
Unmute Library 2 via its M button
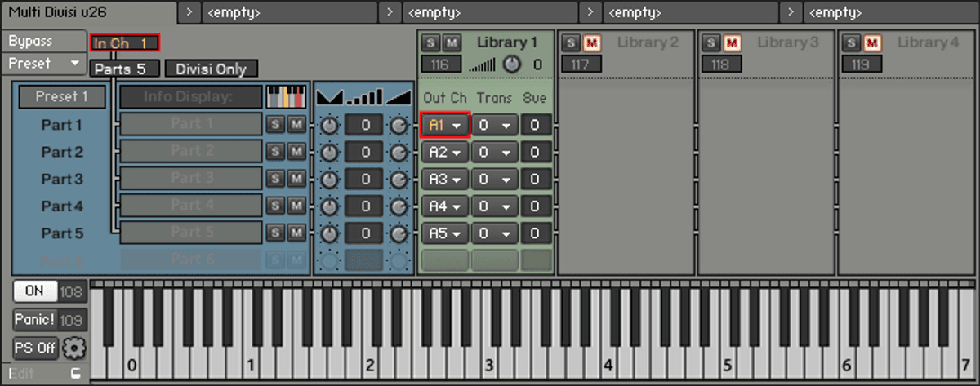[591, 42]
